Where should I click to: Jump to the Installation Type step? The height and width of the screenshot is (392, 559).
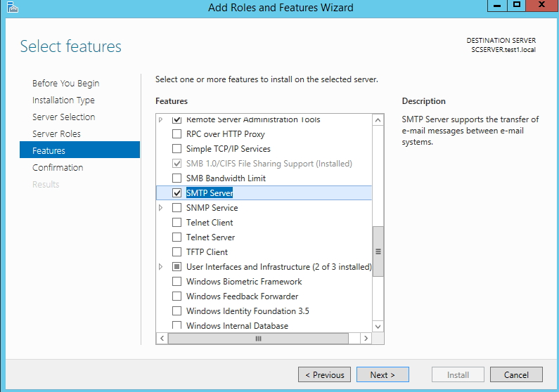pyautogui.click(x=63, y=100)
